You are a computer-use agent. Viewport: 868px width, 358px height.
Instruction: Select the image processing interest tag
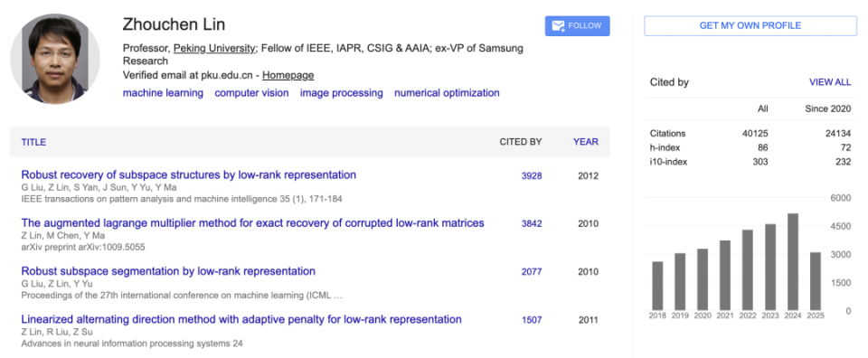pos(342,93)
